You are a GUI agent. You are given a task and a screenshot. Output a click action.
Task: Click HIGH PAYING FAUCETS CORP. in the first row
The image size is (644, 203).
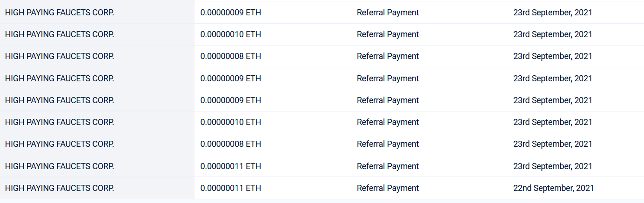[x=60, y=13]
